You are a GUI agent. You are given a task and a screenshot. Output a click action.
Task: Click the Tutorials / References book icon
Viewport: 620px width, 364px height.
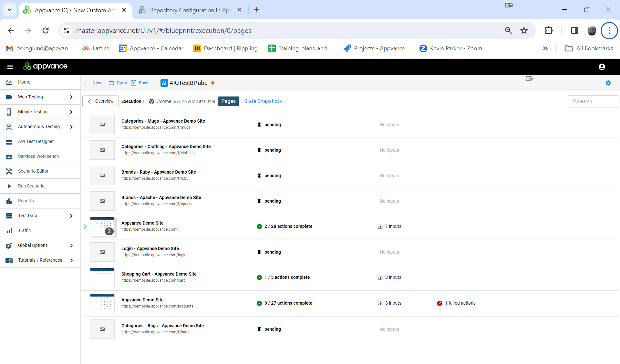click(x=9, y=260)
